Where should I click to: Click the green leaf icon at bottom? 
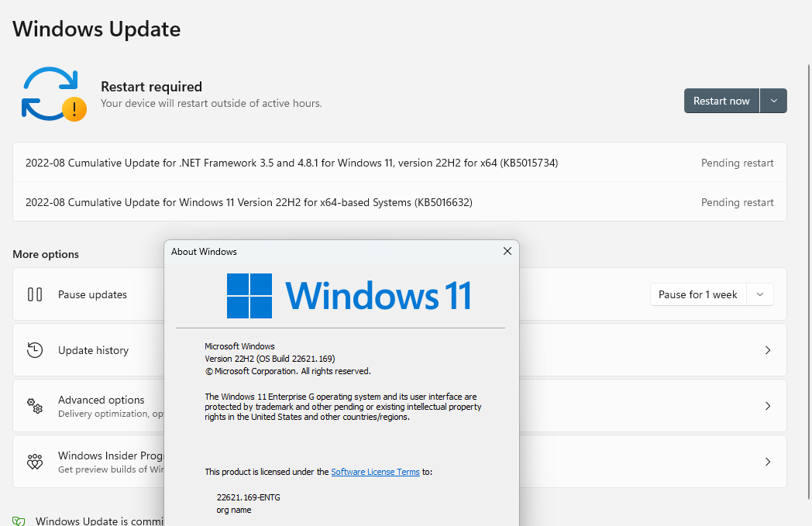19,521
